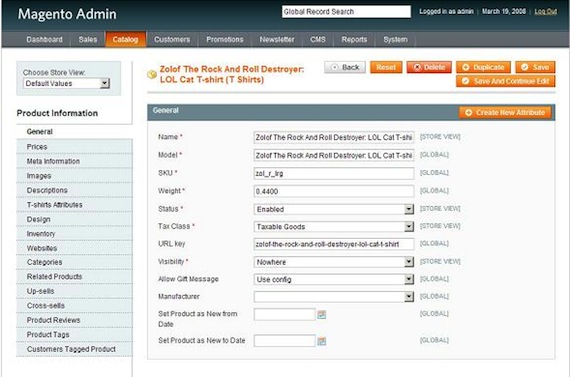Open the Choose Store View dropdown

pos(67,83)
